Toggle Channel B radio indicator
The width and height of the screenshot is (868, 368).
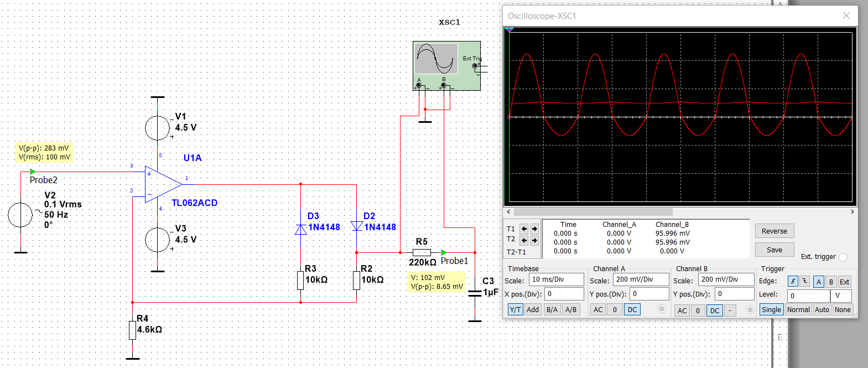[750, 310]
